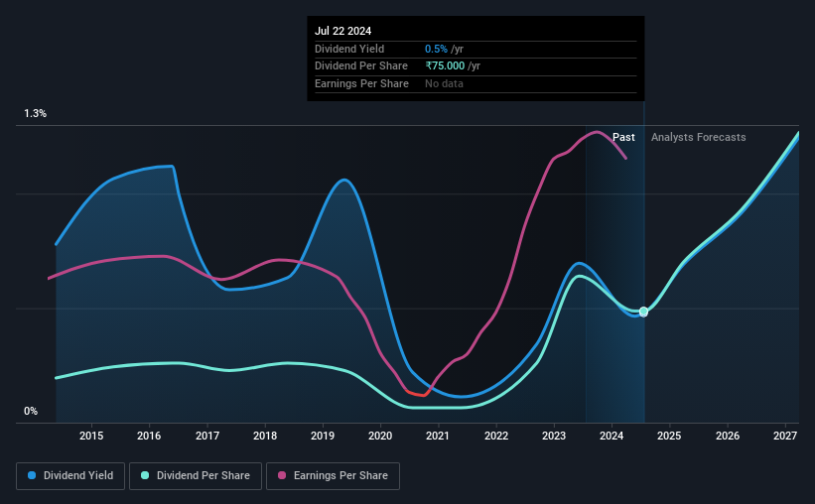
Task: Click the highlighted data point marker on chart
Action: (643, 312)
